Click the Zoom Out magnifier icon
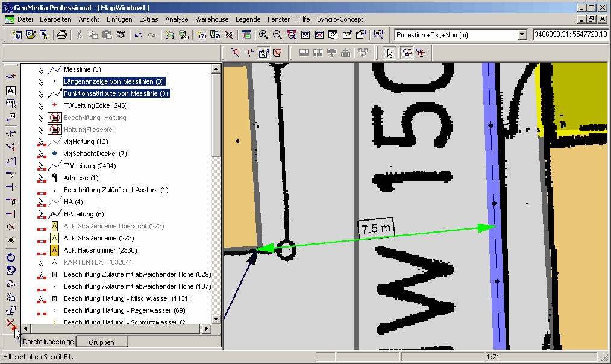The image size is (611, 364). coord(277,35)
